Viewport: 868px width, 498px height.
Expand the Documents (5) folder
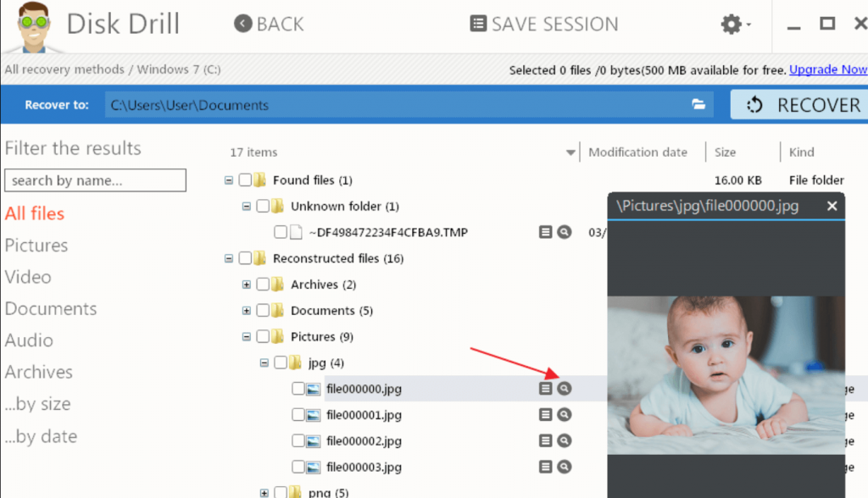tap(247, 311)
